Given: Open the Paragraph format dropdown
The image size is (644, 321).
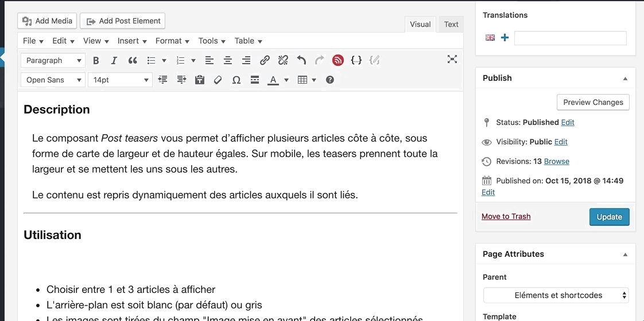Looking at the screenshot, I should (x=53, y=61).
